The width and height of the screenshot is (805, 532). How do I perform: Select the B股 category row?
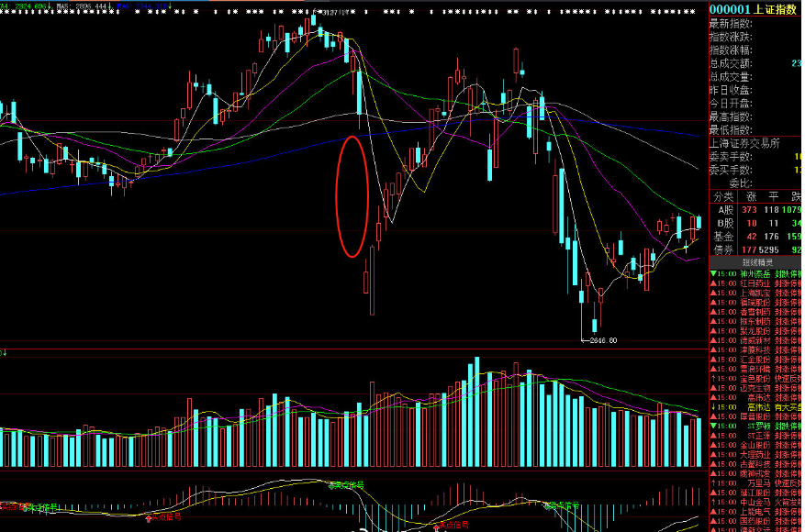724,223
